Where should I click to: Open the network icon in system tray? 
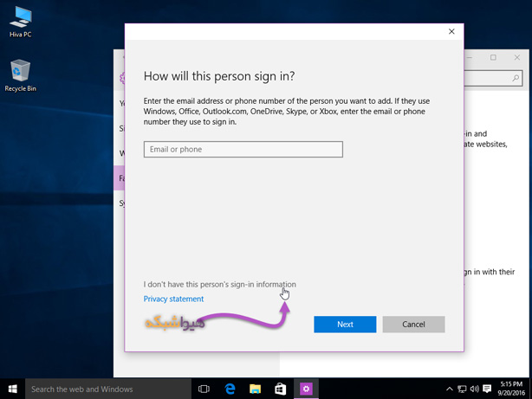point(462,389)
